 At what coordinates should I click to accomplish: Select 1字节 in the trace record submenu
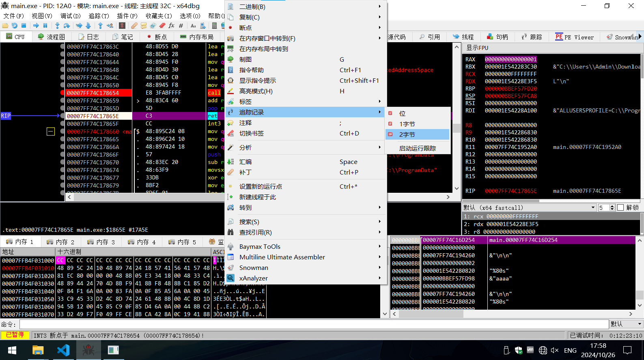[418, 124]
